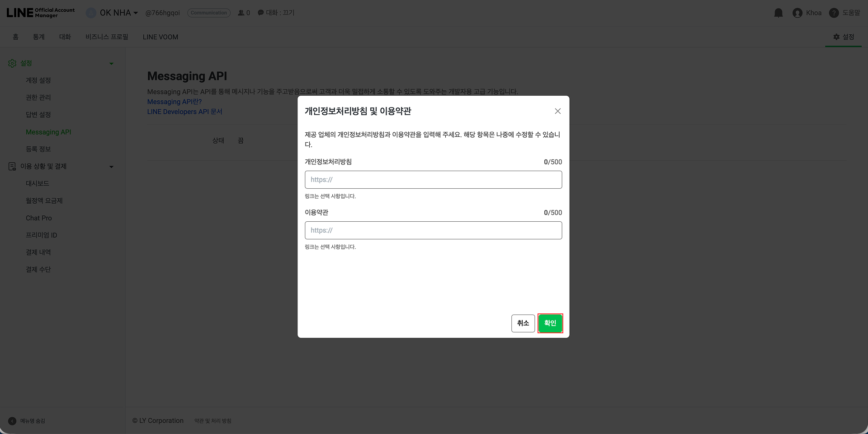Close the privacy policy dialog with X

click(557, 111)
